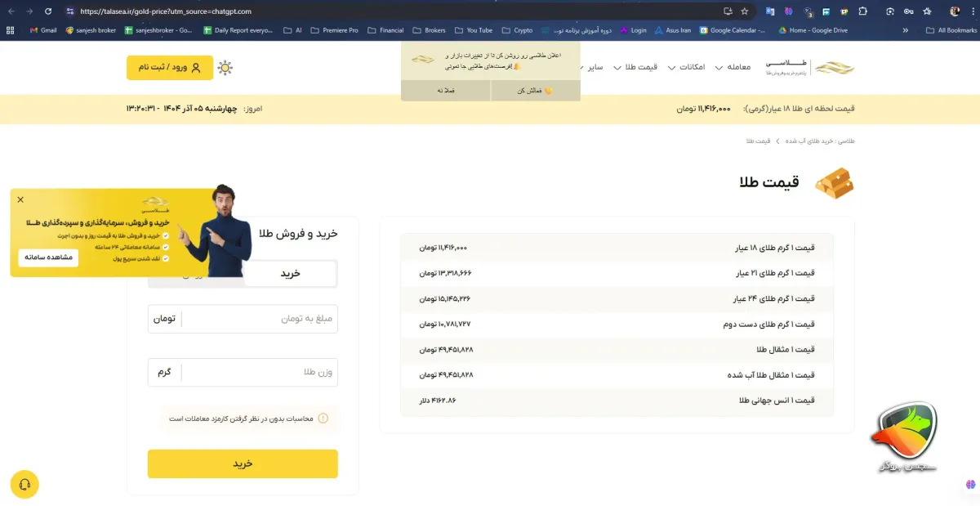Screen dimensions: 980x506
Task: Click the browser Forward arrow
Action: 30,11
